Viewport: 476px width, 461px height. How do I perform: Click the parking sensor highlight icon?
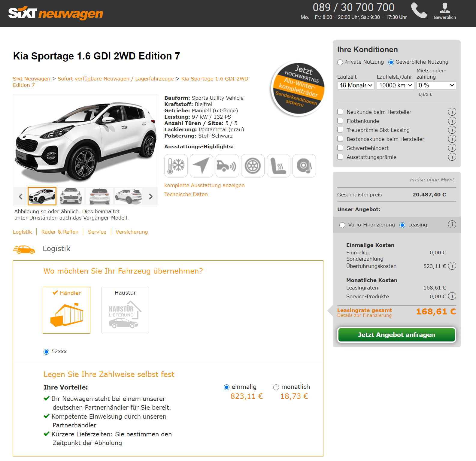pos(227,166)
